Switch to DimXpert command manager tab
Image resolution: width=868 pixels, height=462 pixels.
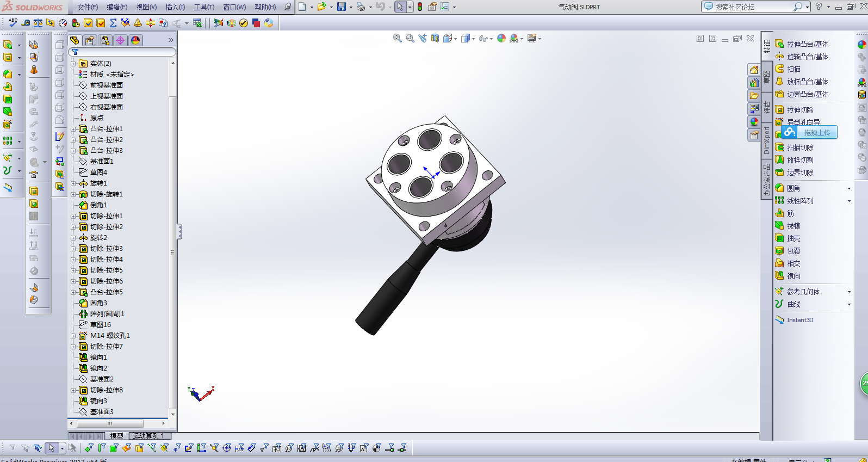coord(767,140)
